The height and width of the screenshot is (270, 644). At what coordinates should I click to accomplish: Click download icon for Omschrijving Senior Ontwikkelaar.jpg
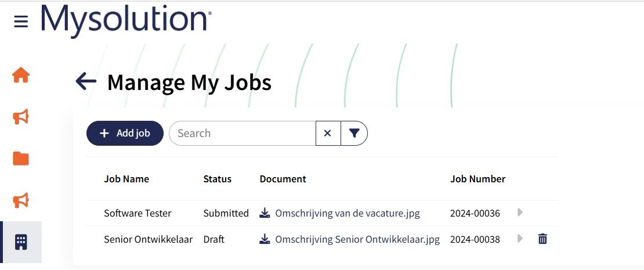pos(265,239)
